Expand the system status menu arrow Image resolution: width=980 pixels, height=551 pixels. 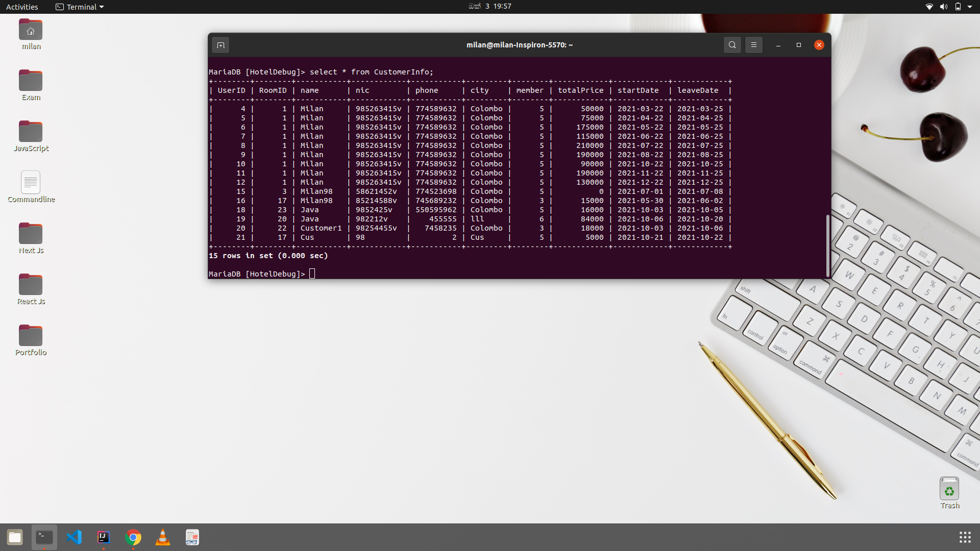(971, 7)
